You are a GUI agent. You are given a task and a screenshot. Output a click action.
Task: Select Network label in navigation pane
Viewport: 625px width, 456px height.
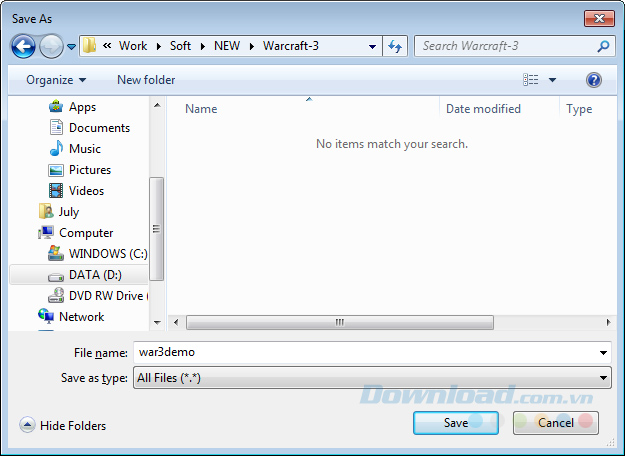click(81, 316)
